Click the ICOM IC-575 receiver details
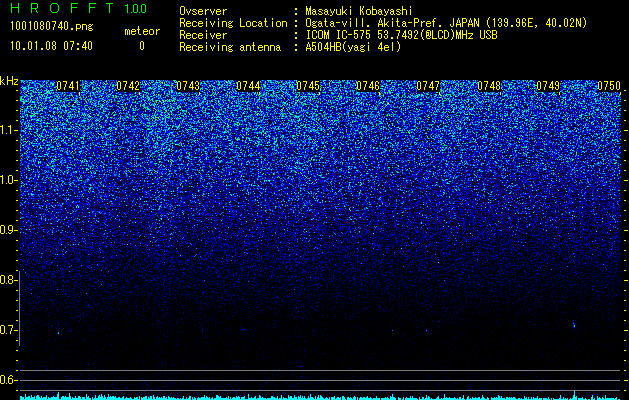Image resolution: width=629 pixels, height=400 pixels. click(x=401, y=35)
